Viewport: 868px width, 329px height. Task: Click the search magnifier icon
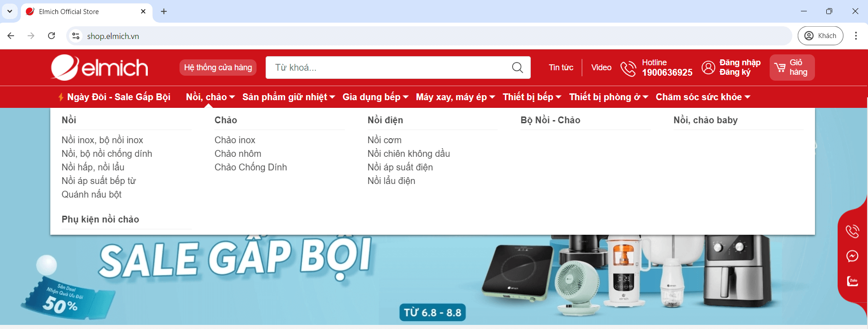[x=517, y=68]
